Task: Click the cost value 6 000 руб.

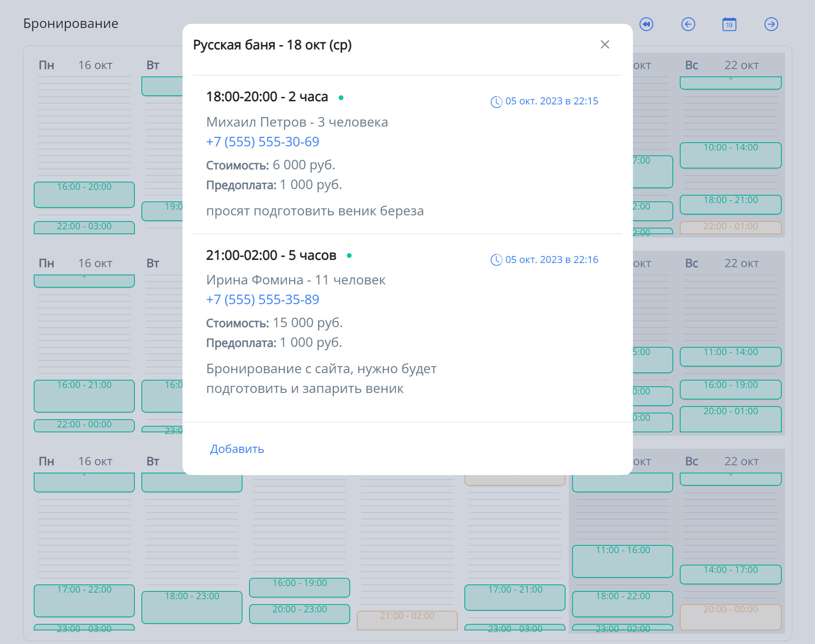Action: [x=304, y=165]
